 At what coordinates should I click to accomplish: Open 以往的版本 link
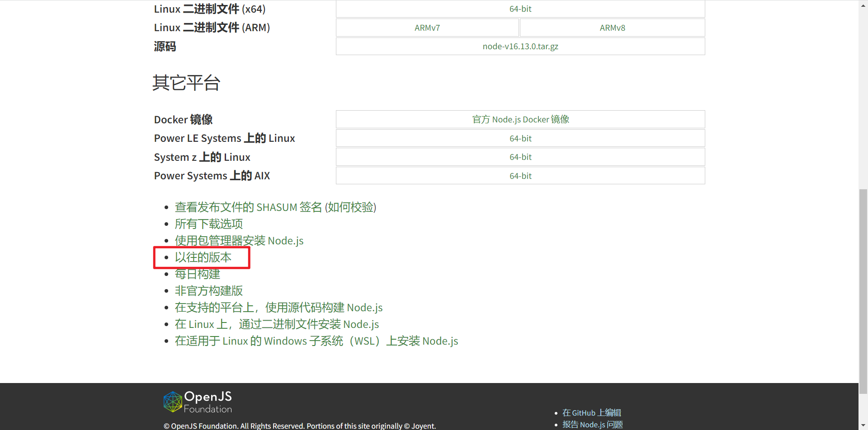click(203, 257)
